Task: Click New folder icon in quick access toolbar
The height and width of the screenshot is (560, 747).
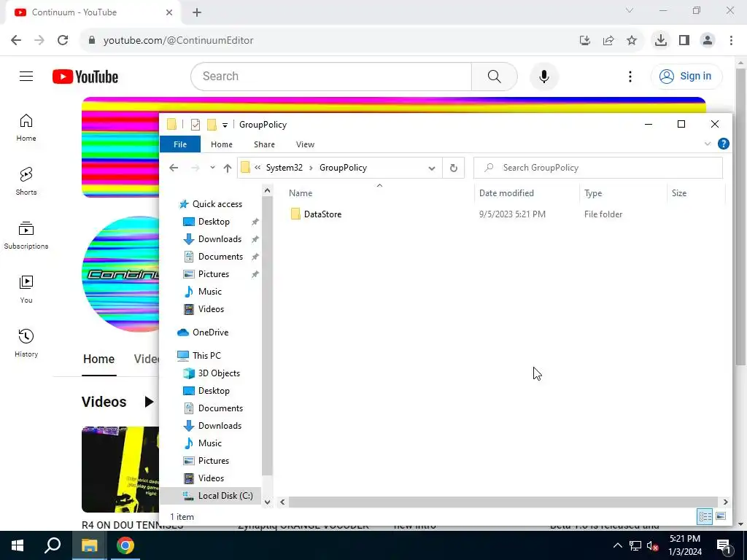Action: pyautogui.click(x=212, y=125)
